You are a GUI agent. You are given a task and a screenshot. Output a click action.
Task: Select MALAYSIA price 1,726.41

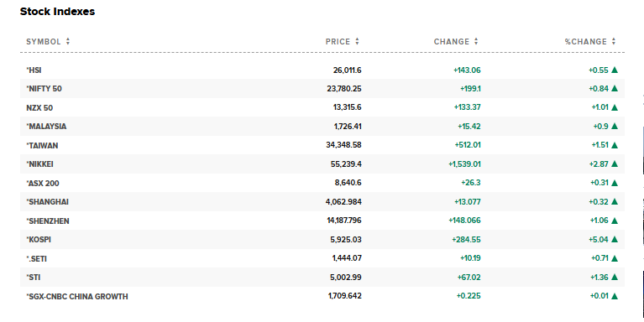tap(348, 127)
